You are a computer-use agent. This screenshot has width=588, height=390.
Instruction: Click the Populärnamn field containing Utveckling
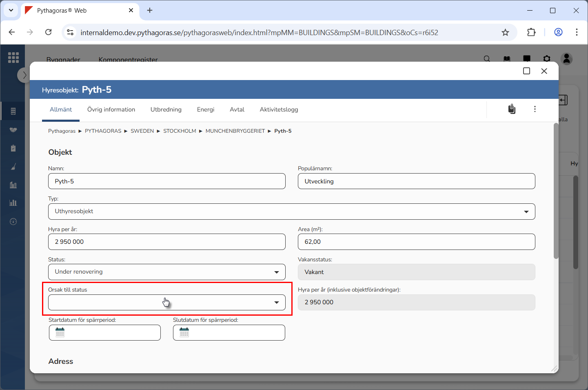pos(416,181)
